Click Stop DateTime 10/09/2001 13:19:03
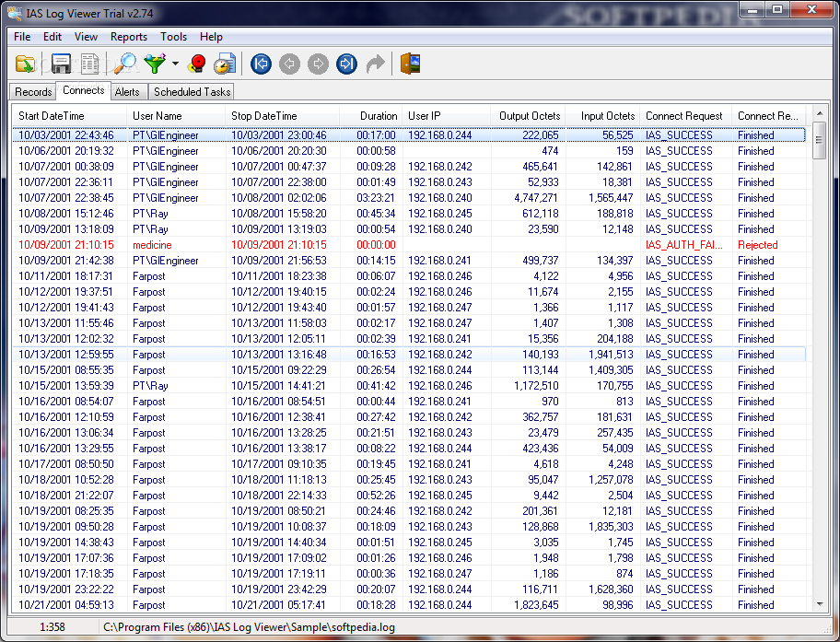840x642 pixels. coord(278,229)
